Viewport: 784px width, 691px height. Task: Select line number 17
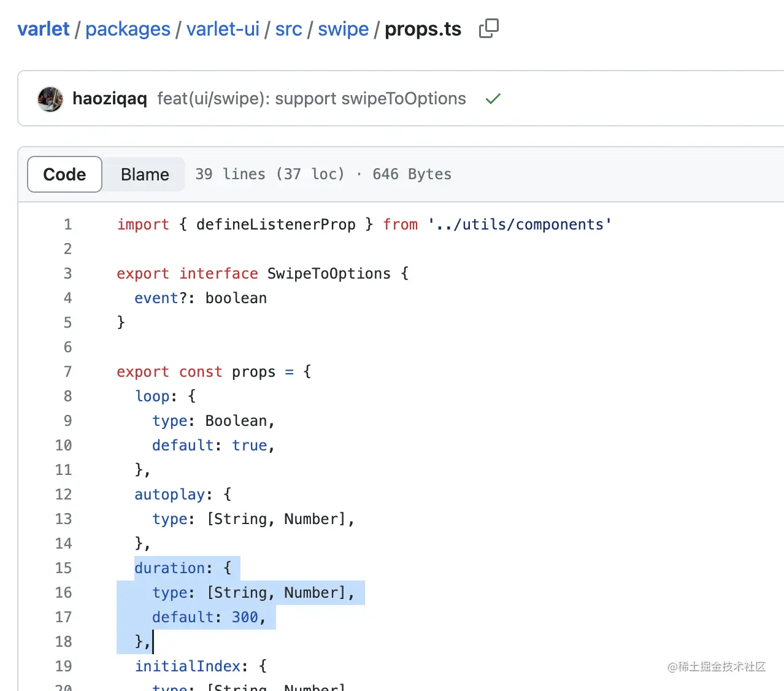pos(63,617)
